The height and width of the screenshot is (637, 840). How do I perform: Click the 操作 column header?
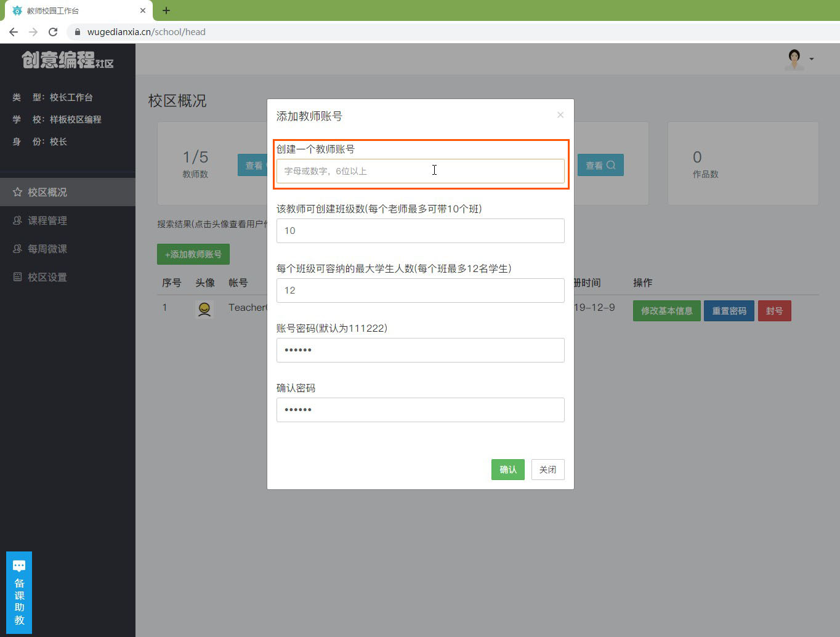click(643, 282)
